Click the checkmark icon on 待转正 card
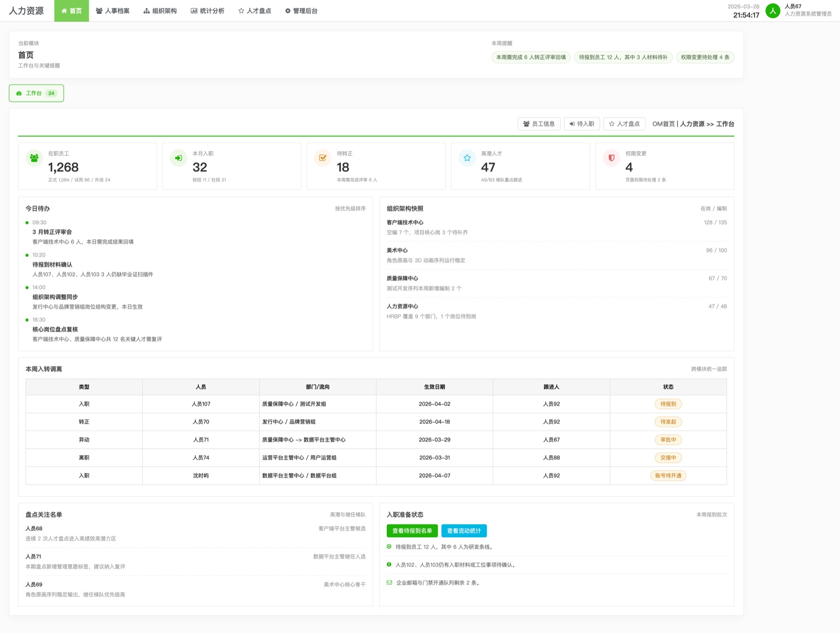 [322, 158]
